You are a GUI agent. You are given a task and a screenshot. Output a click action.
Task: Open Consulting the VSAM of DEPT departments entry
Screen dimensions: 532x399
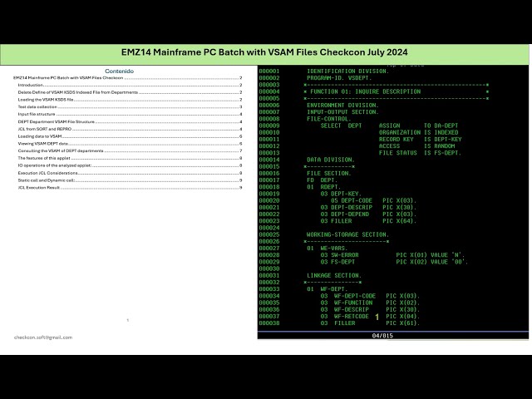point(130,151)
